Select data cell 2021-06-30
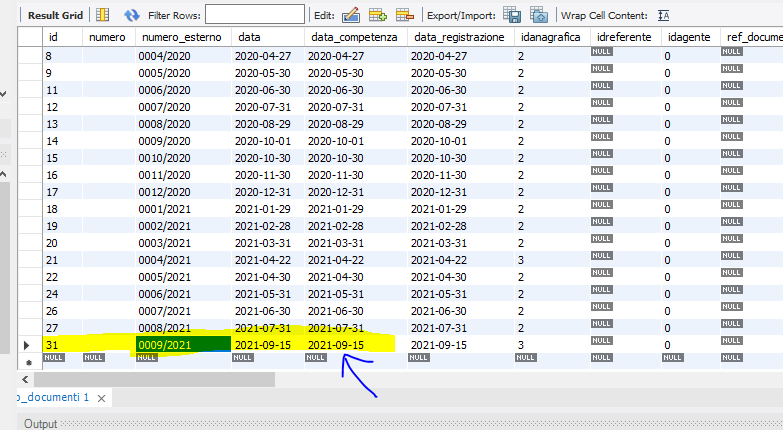 point(268,311)
